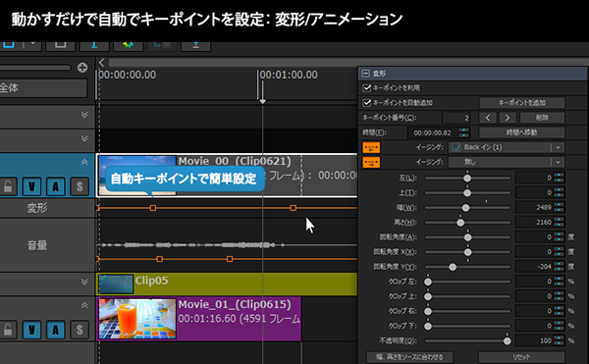This screenshot has height=364, width=589.
Task: Uncheck キーポイントを利用 checkbox
Action: click(x=366, y=87)
